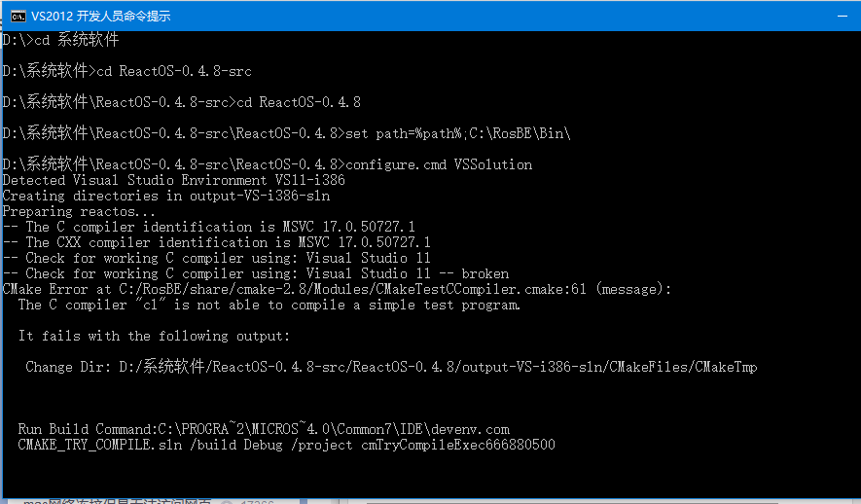Click the 'CMAKE_TRY_COMPILE.sln /build Debug' line
This screenshot has height=504, width=861.
(x=286, y=444)
